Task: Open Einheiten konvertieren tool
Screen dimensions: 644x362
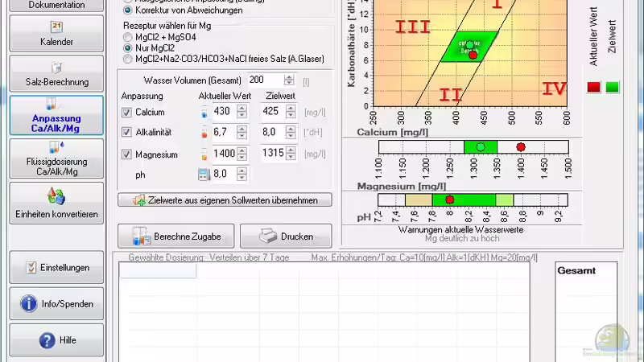Action: point(56,202)
